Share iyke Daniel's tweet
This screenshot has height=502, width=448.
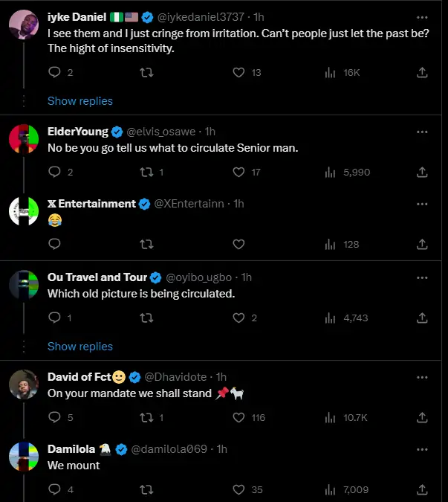422,72
